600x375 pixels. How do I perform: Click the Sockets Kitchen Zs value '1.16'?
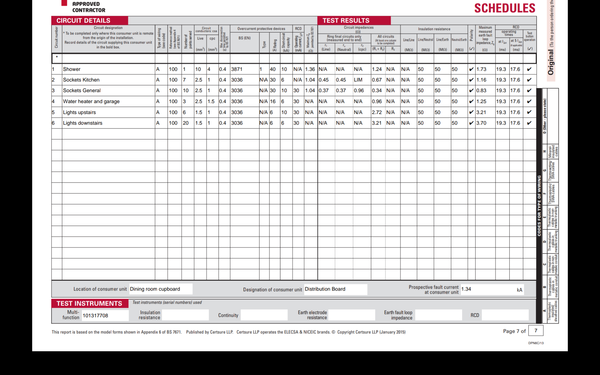click(481, 80)
